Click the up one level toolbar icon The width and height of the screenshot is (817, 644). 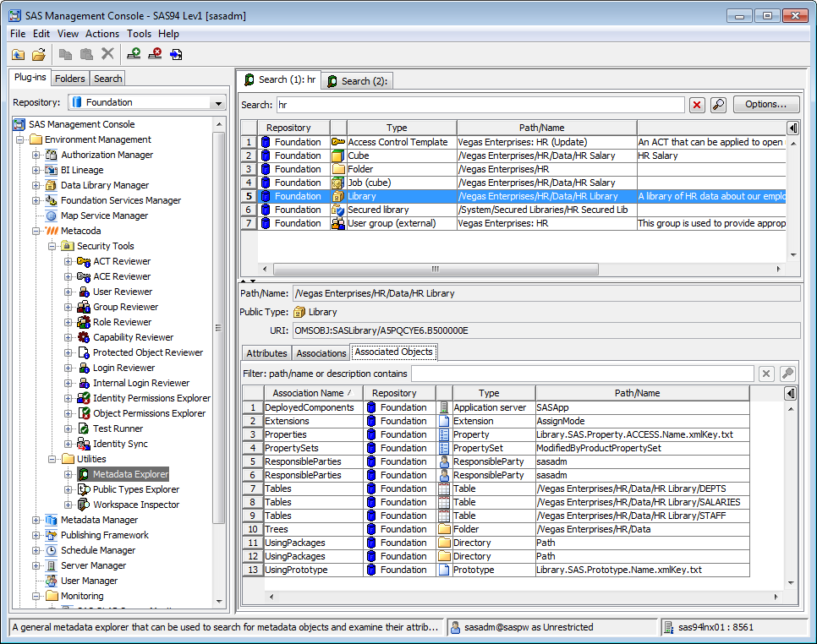point(19,54)
